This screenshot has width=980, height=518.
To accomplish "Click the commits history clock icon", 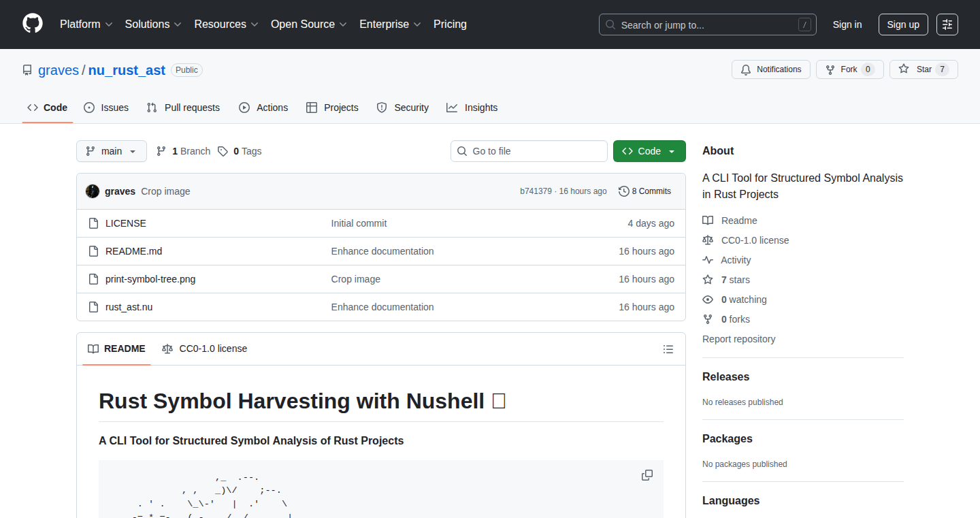I will click(x=624, y=191).
